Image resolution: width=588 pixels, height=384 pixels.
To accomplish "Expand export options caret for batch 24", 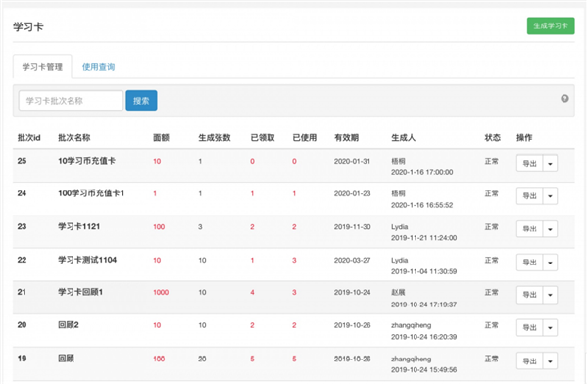I will tap(550, 196).
